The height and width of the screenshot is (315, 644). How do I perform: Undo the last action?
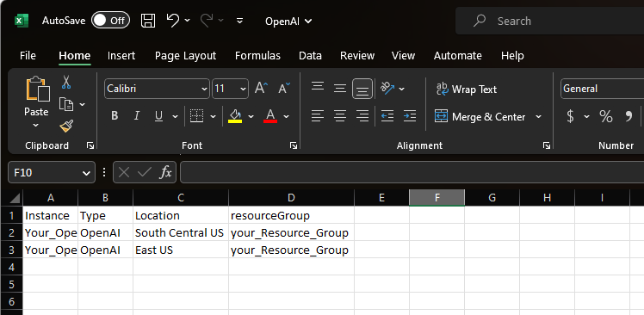point(173,20)
